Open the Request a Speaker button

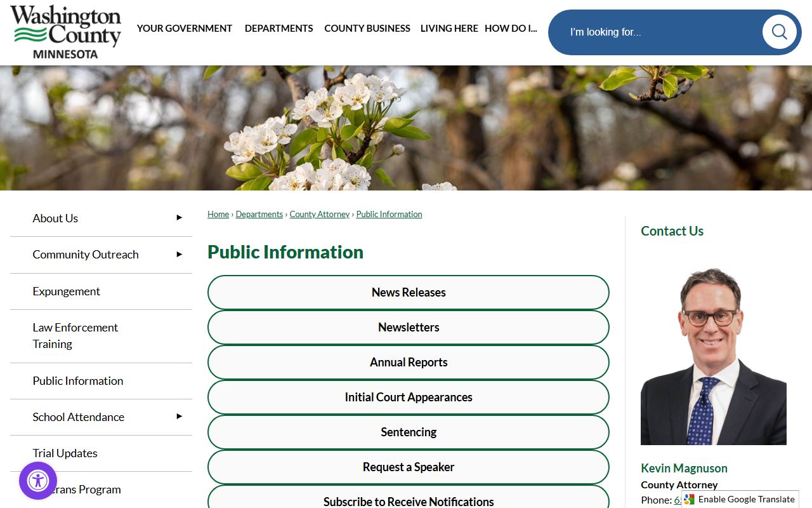409,467
